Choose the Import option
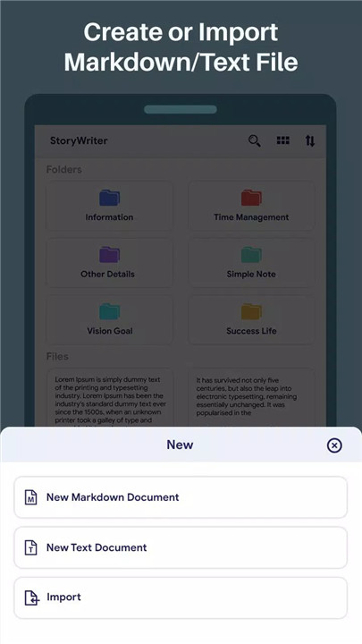 [x=181, y=597]
